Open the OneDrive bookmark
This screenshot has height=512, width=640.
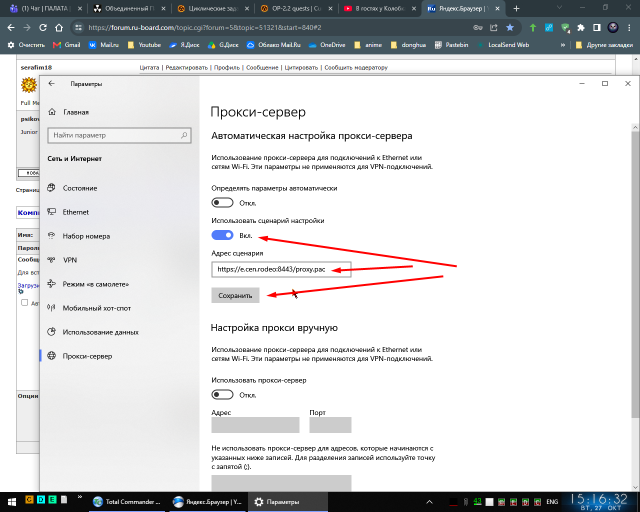(x=327, y=45)
